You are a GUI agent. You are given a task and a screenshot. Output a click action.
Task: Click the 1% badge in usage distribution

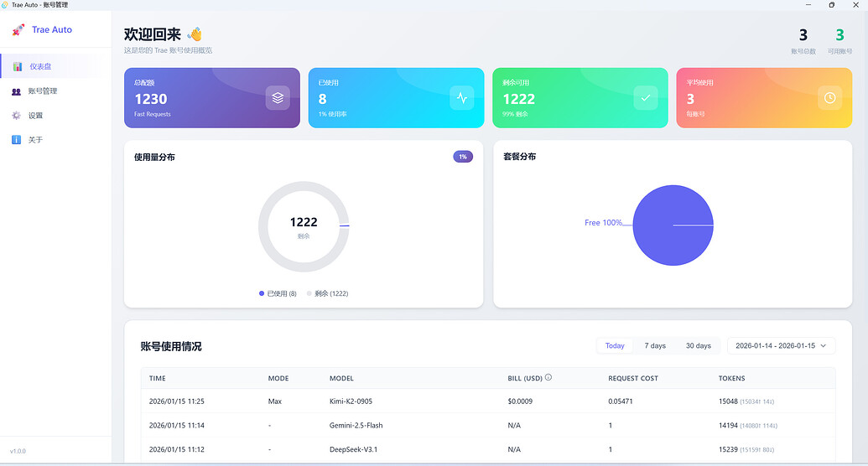pos(463,157)
